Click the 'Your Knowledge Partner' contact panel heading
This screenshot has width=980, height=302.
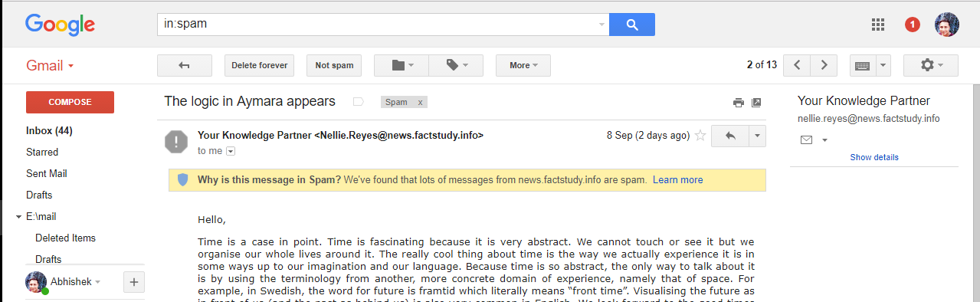[864, 101]
